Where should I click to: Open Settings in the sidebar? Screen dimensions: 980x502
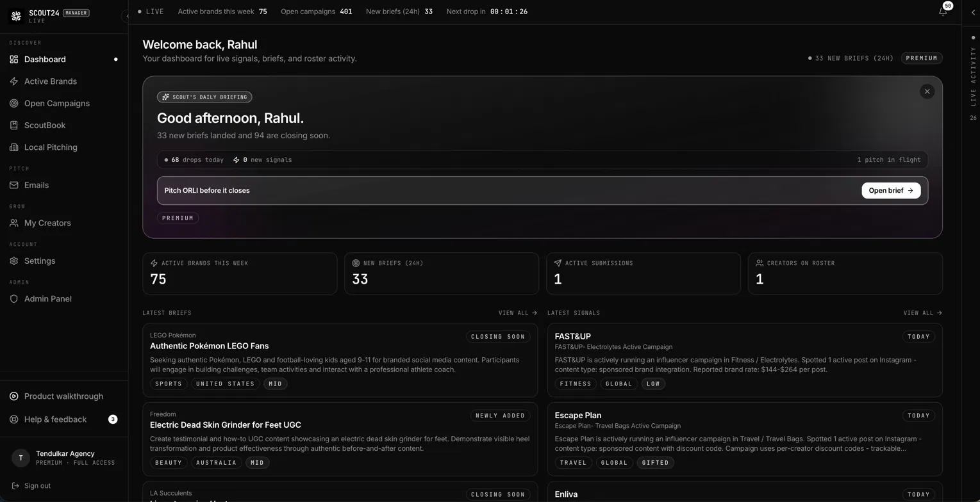coord(63,261)
